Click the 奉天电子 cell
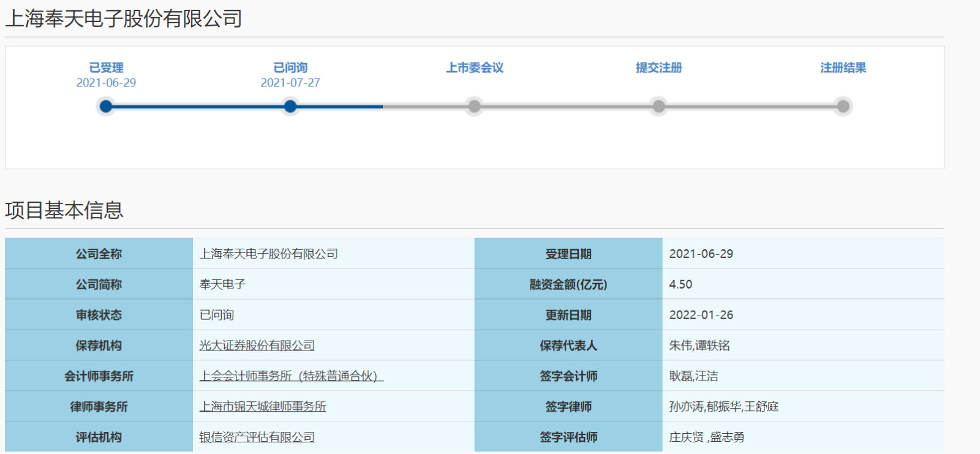This screenshot has width=980, height=454. (x=334, y=284)
